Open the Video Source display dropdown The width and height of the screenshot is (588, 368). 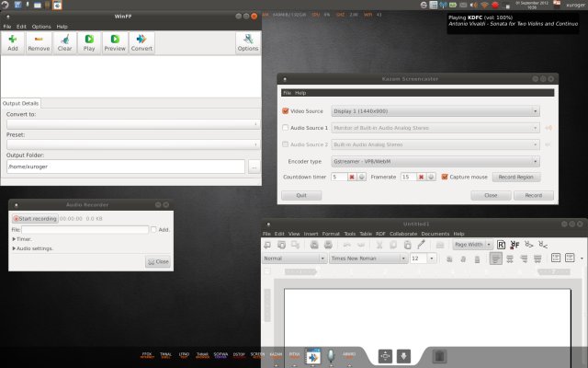coord(435,111)
